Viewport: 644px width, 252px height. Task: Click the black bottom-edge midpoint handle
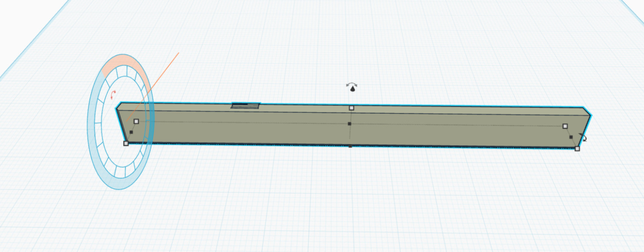(350, 146)
